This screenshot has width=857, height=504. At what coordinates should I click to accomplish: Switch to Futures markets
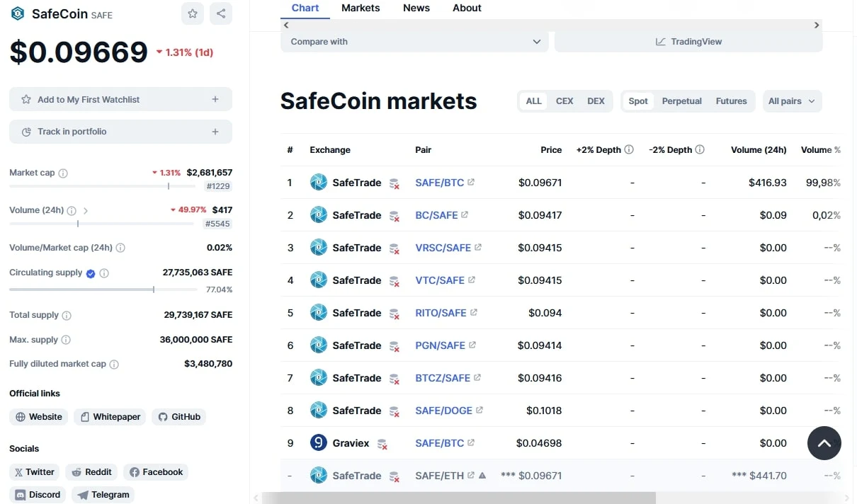[x=732, y=101]
